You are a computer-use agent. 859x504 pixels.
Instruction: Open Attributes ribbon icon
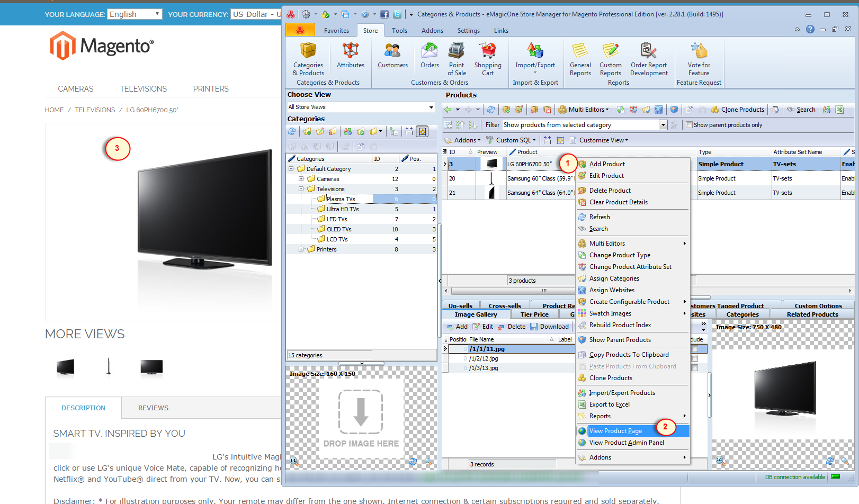tap(350, 56)
